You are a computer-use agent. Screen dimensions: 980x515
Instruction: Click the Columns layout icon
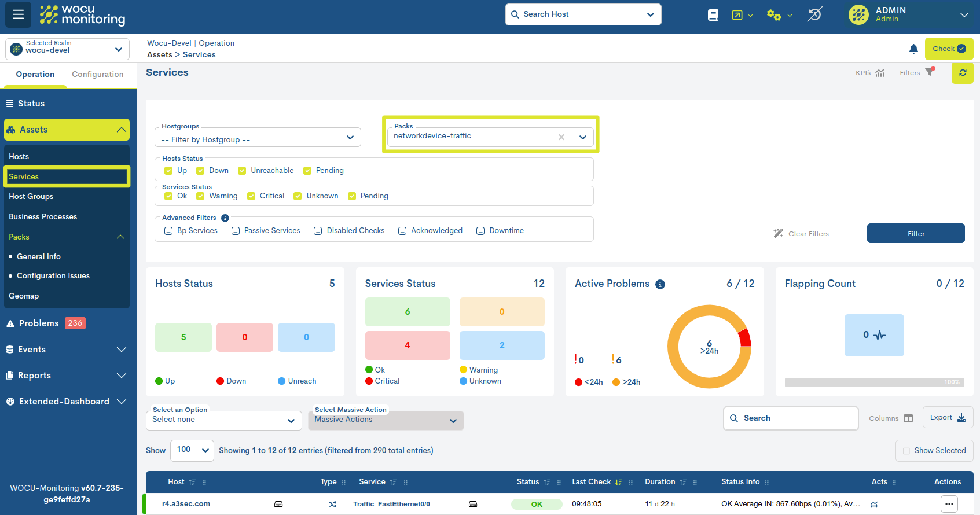pyautogui.click(x=908, y=418)
